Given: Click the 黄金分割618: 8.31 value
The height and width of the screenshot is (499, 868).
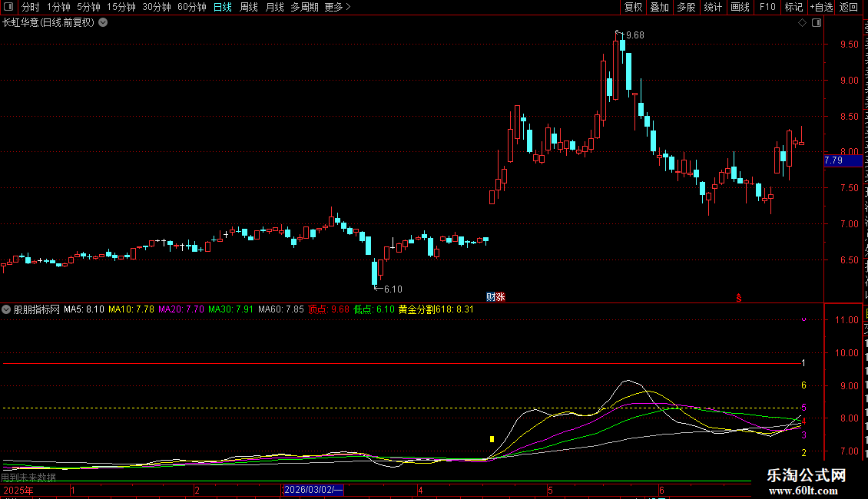Looking at the screenshot, I should tap(436, 309).
